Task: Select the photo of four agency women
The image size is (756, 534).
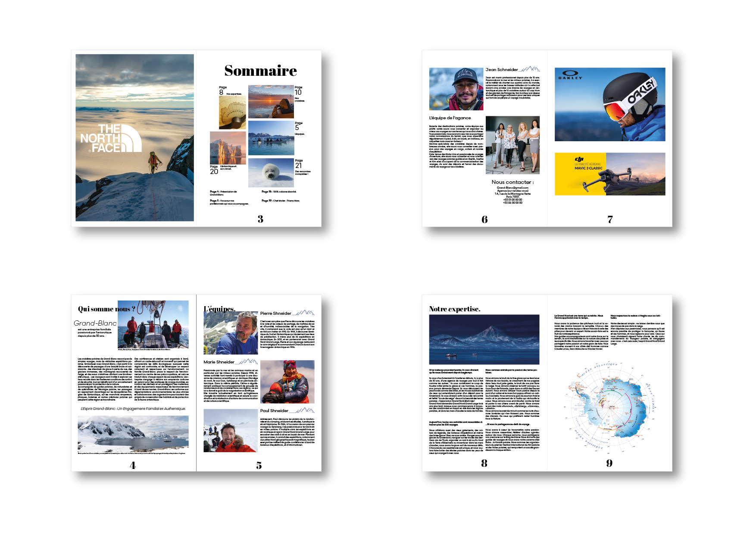Action: 512,145
